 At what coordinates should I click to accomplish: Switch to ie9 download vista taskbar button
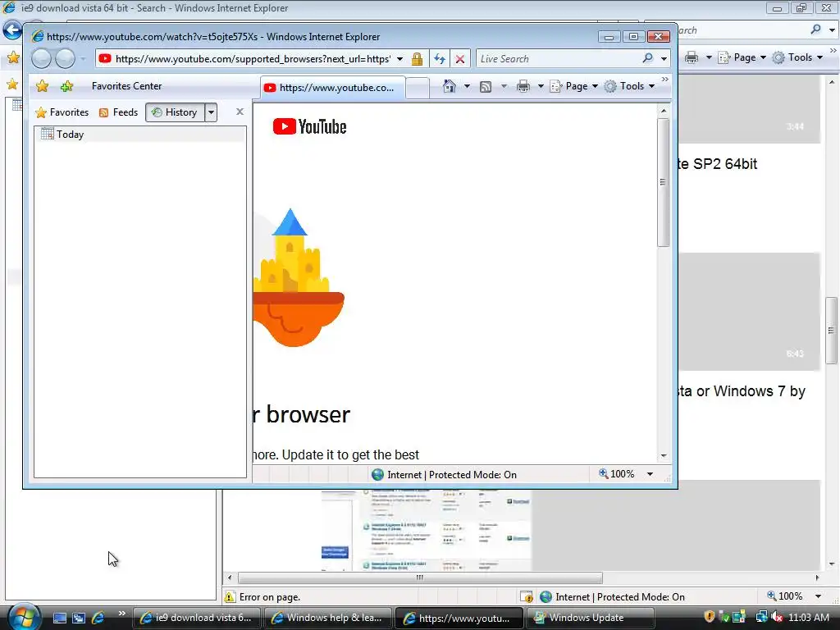click(196, 618)
